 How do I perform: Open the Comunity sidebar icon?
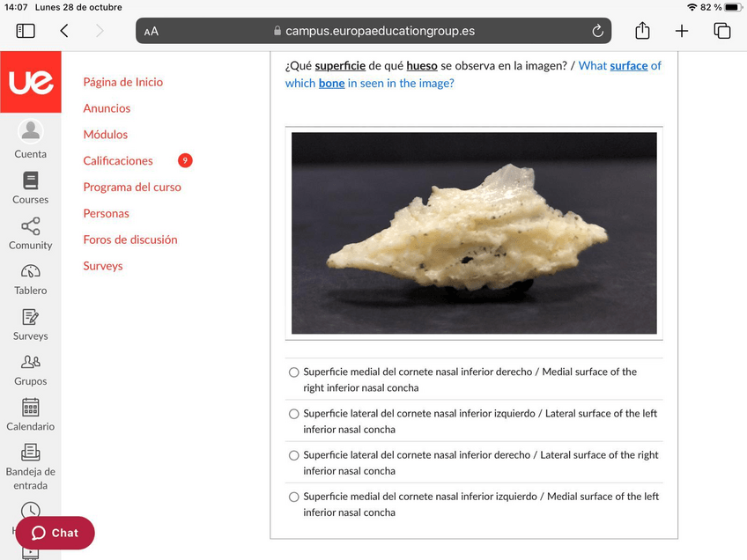pos(31,227)
